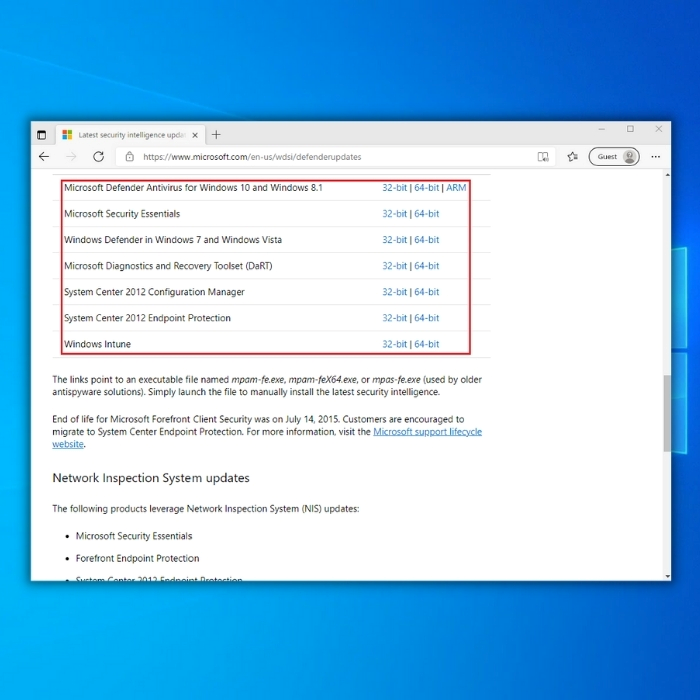Click Microsoft Defender Antivirus for Windows 10 text
The width and height of the screenshot is (700, 700).
[x=193, y=188]
